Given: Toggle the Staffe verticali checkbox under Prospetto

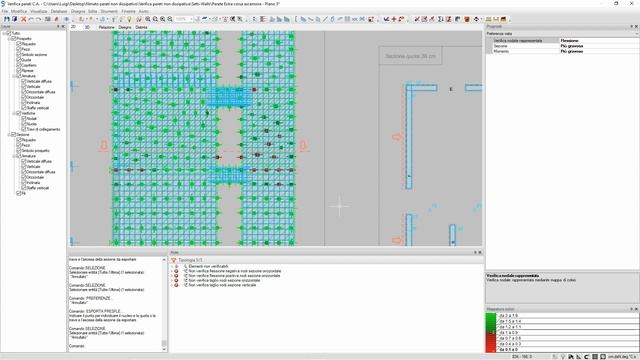Looking at the screenshot, I should [x=23, y=108].
